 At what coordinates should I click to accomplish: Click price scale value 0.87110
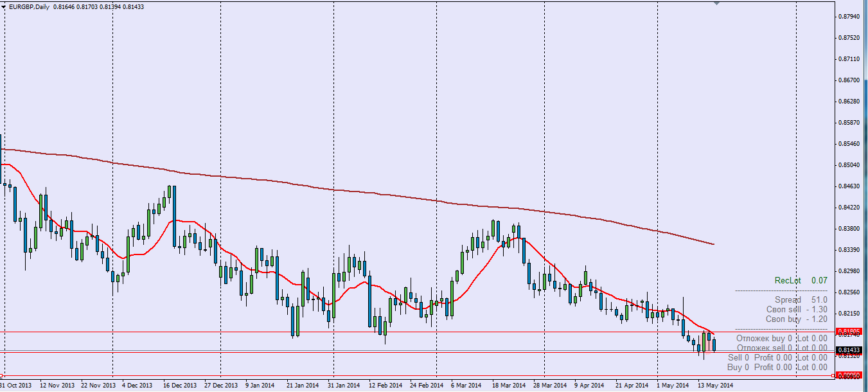tap(849, 59)
